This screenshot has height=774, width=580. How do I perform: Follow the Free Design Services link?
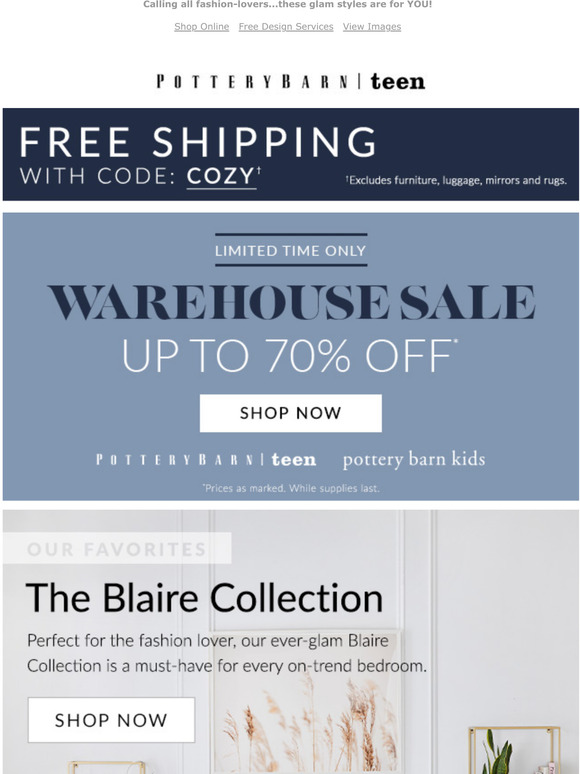point(286,27)
